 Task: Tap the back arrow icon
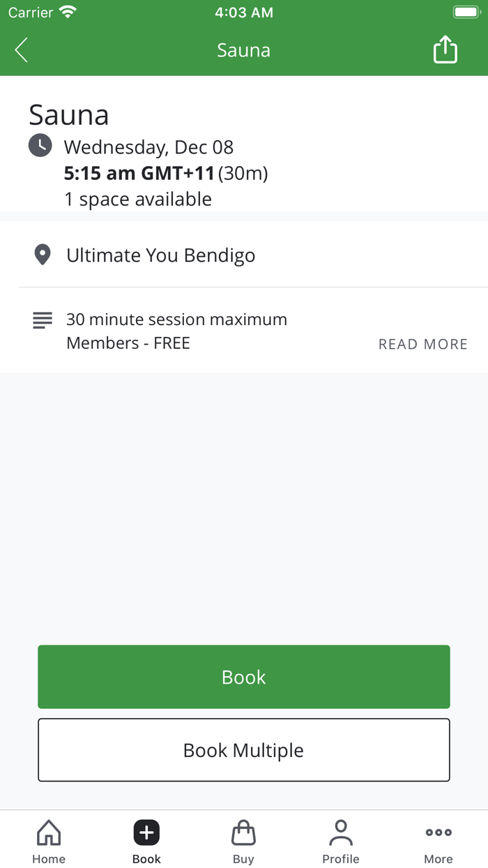click(22, 50)
